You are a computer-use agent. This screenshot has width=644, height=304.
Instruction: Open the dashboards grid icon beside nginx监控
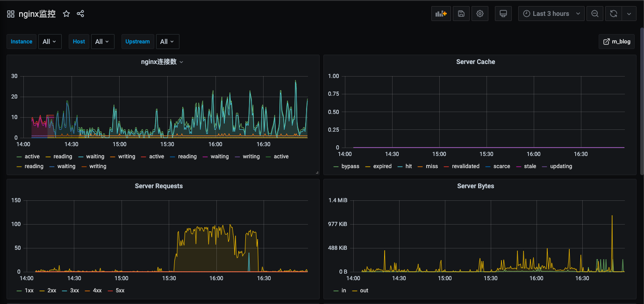tap(11, 14)
